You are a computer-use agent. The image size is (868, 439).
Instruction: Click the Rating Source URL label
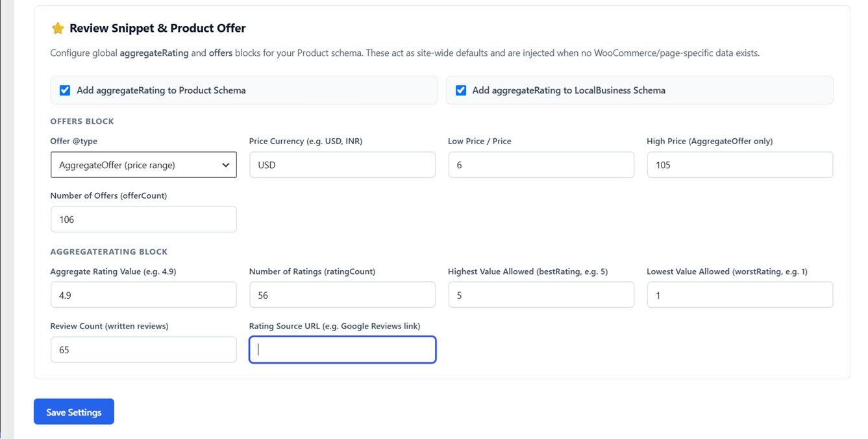(x=335, y=326)
